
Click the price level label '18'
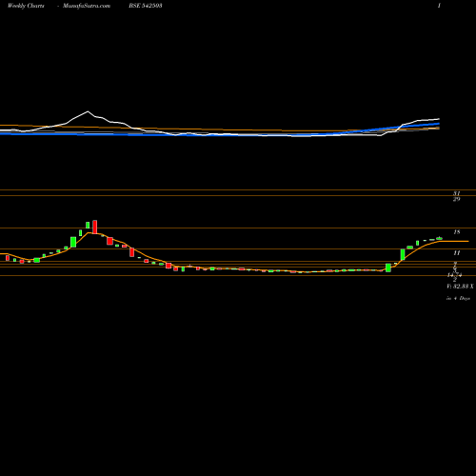pos(456,232)
